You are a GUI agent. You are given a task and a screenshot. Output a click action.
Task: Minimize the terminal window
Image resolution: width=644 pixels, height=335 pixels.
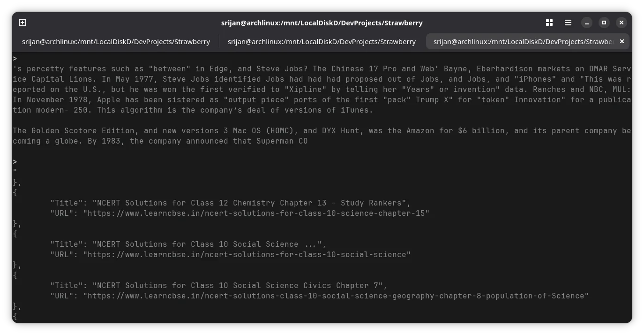(586, 23)
